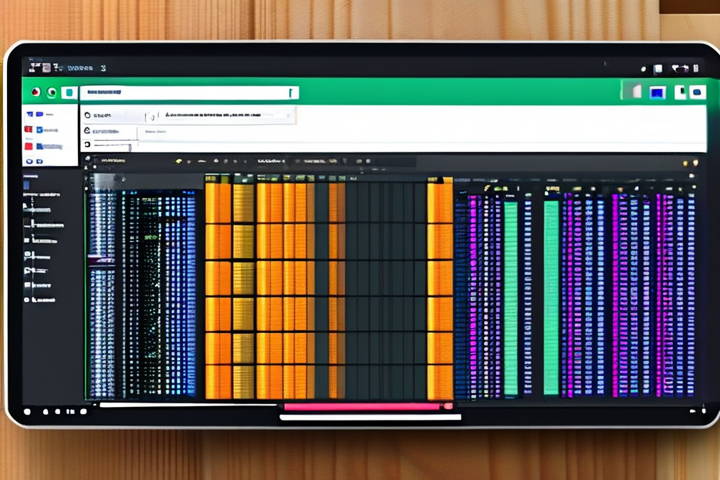The height and width of the screenshot is (480, 720).
Task: Click the blue square icon in green header
Action: [x=657, y=92]
